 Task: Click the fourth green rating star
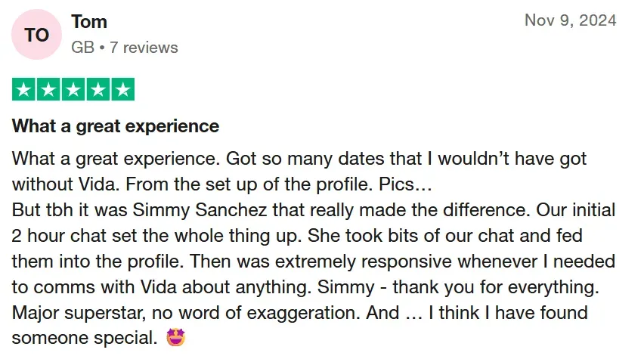[x=98, y=90]
